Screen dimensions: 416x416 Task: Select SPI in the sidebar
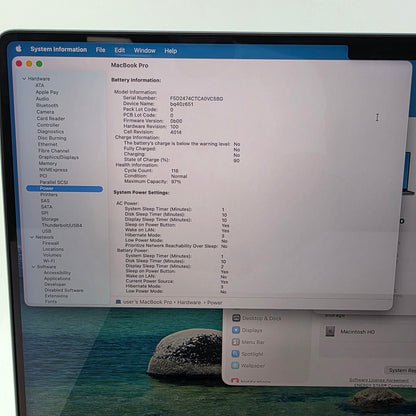[45, 213]
